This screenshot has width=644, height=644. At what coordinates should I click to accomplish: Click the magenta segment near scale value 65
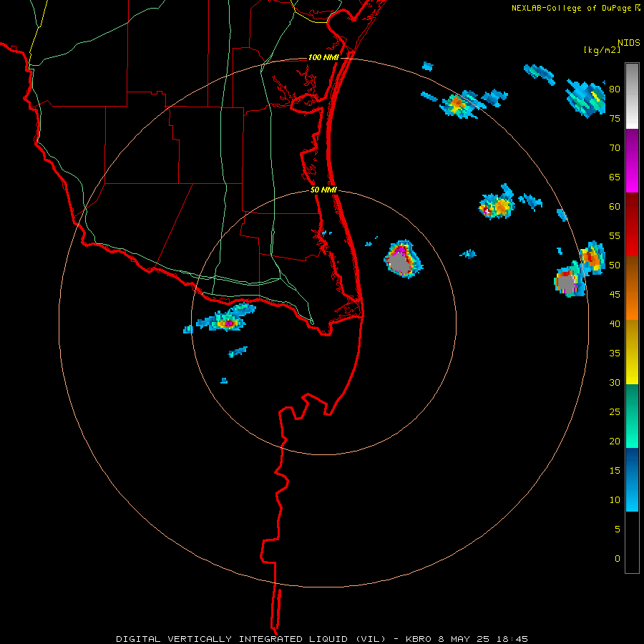[632, 161]
